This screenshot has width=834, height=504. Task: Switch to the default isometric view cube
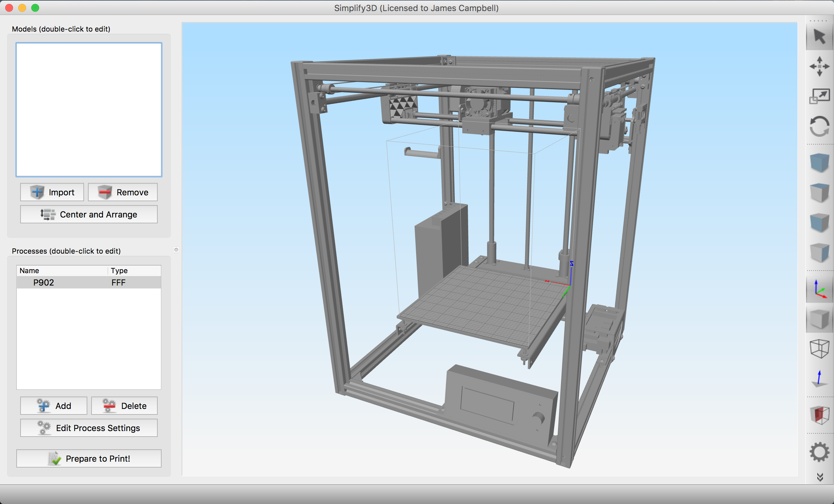pos(819,163)
